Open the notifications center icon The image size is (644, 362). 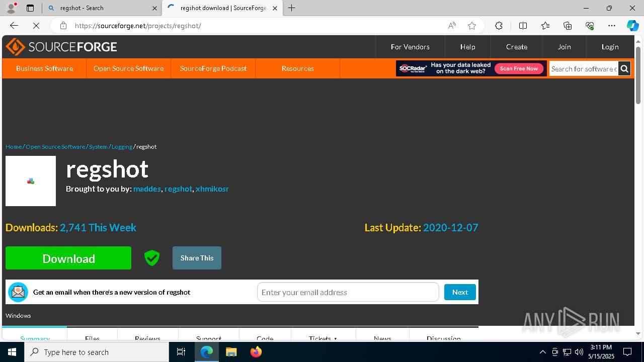tap(627, 352)
